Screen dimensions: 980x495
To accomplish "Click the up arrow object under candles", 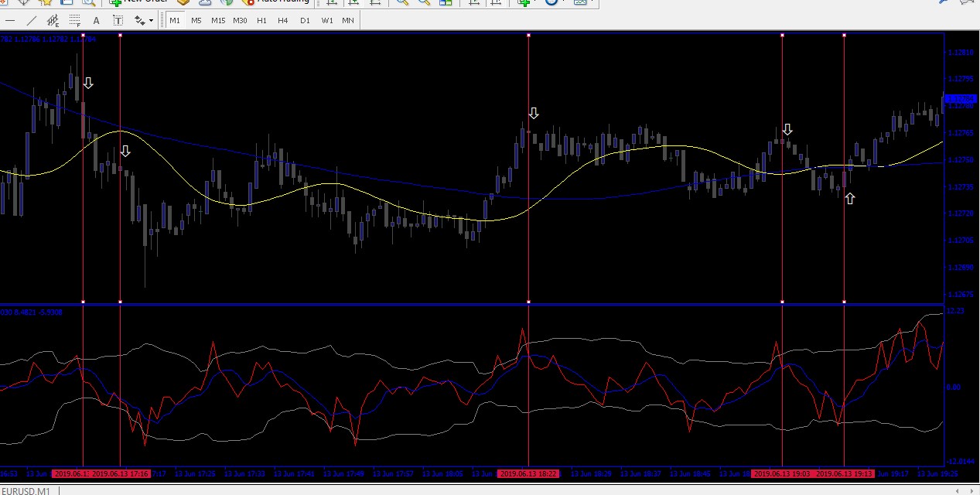I will click(x=850, y=199).
